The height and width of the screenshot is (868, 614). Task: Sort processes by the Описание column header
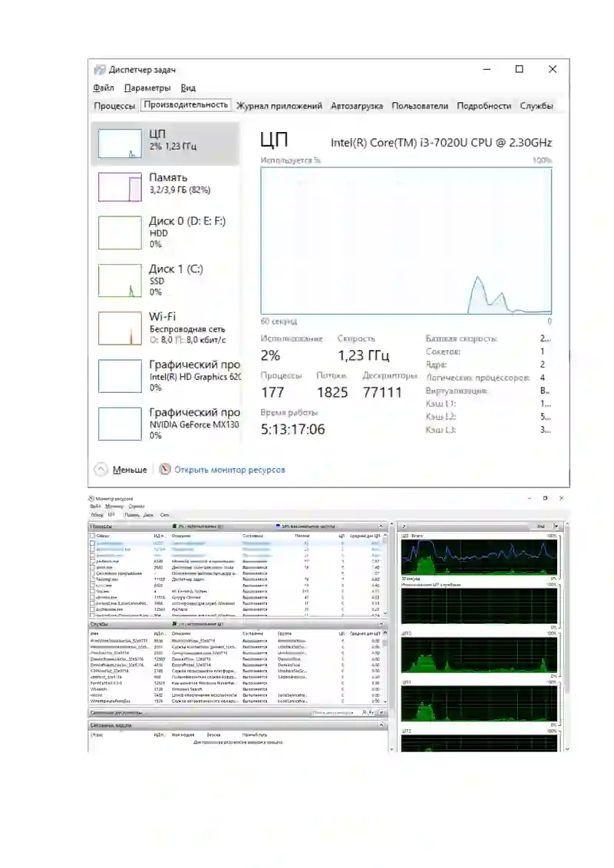180,536
